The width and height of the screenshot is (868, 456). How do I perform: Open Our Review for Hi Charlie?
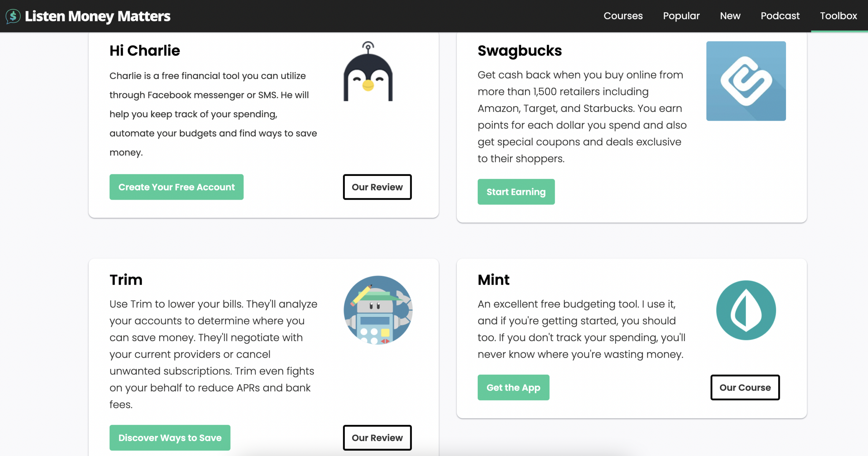(x=377, y=187)
